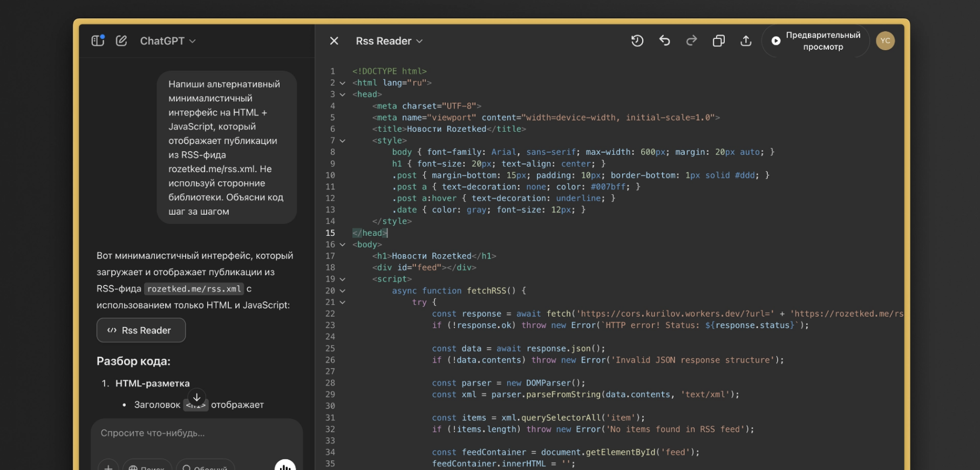Click the closing head tag on line 15
The image size is (980, 470).
coord(370,233)
